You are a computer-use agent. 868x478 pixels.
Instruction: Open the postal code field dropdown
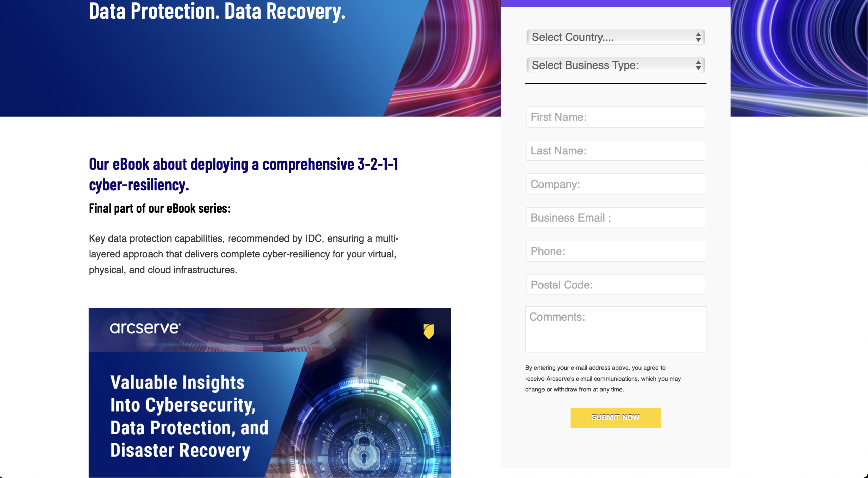click(615, 284)
